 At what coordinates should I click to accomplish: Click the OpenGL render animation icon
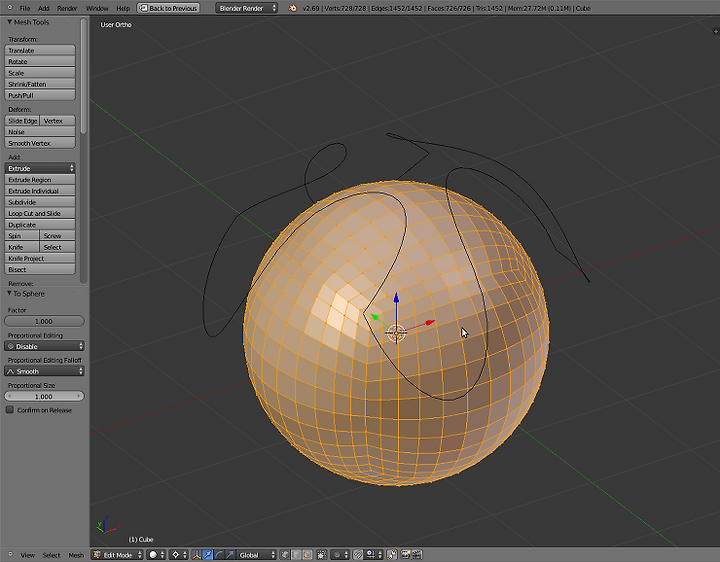click(417, 555)
